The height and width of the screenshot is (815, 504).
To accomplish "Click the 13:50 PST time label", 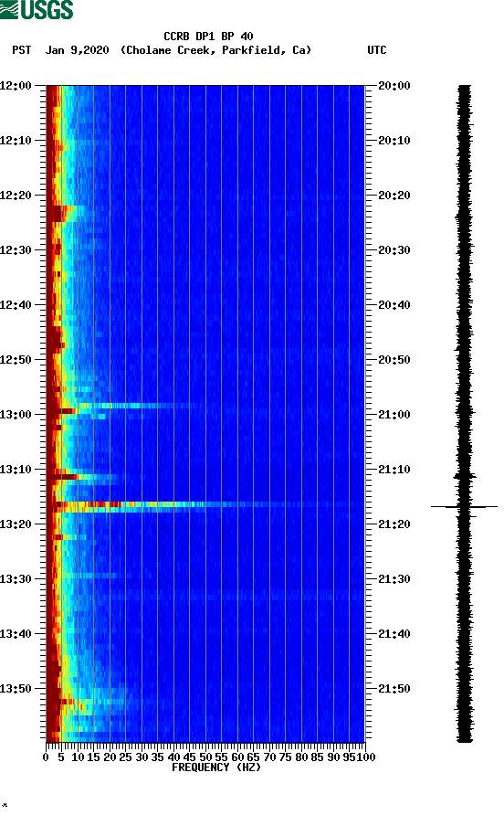I will coord(16,689).
